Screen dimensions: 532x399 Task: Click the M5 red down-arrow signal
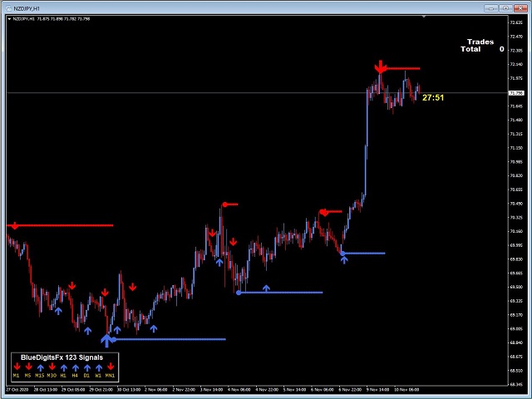tap(28, 367)
